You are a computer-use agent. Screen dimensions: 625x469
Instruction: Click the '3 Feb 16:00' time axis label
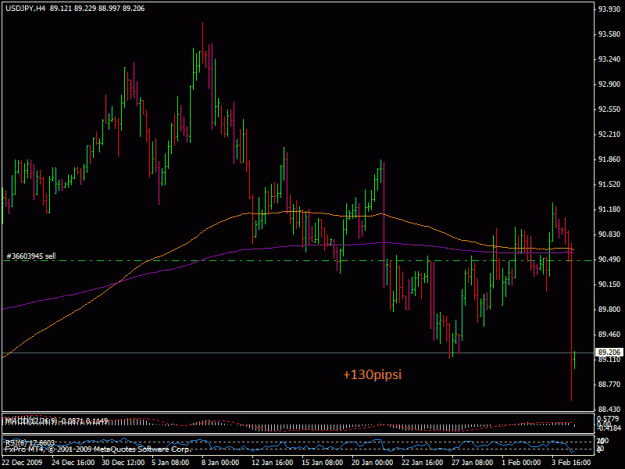click(571, 462)
